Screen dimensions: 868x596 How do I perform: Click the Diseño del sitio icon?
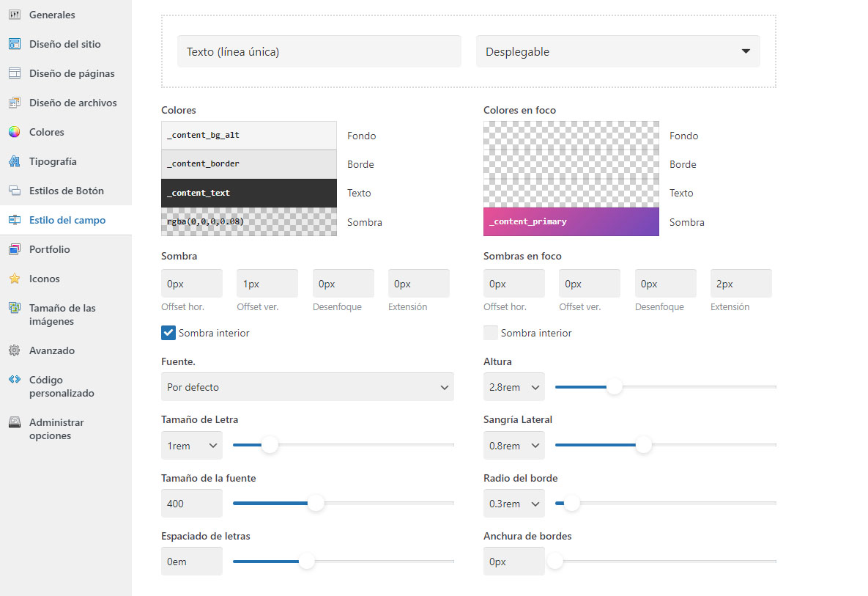15,44
